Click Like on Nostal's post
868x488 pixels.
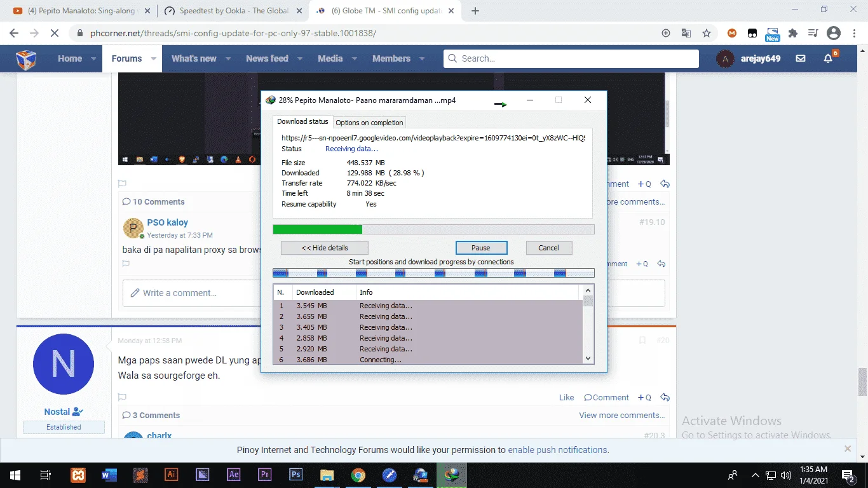coord(567,397)
